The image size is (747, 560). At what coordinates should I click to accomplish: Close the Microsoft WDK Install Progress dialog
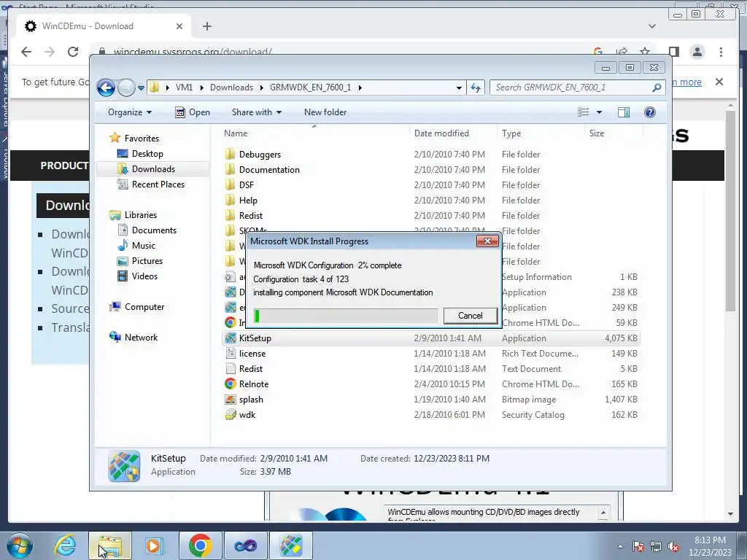[x=487, y=241]
